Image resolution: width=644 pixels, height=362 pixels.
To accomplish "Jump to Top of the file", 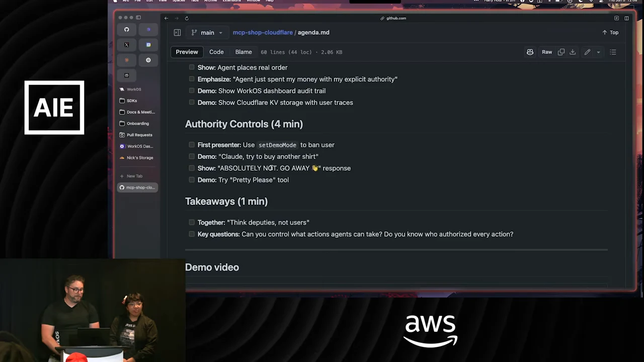I will point(610,32).
